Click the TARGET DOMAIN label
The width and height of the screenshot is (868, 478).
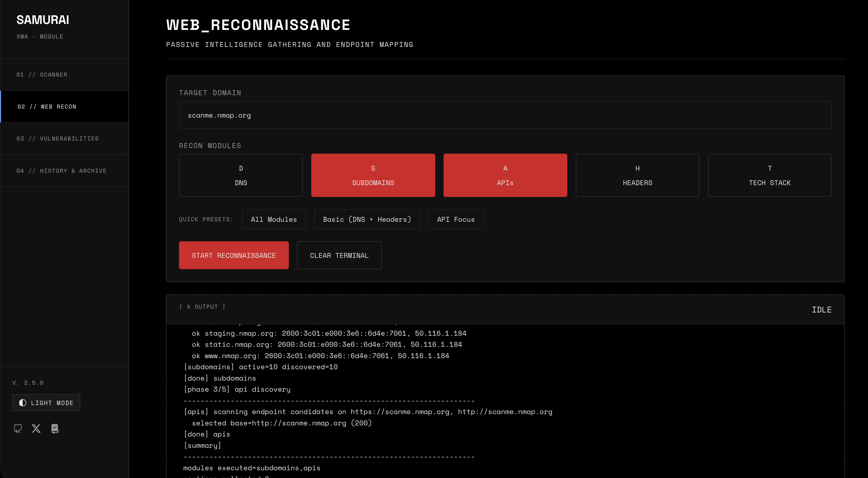210,93
